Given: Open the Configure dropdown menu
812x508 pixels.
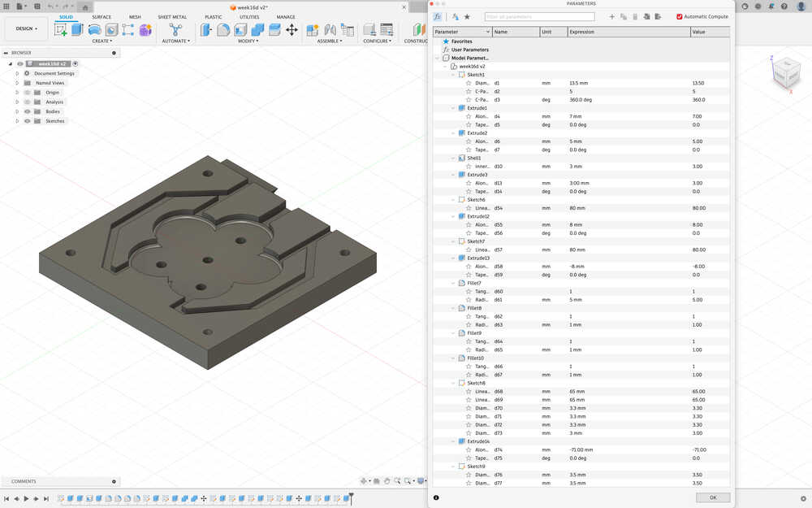Looking at the screenshot, I should pyautogui.click(x=377, y=41).
